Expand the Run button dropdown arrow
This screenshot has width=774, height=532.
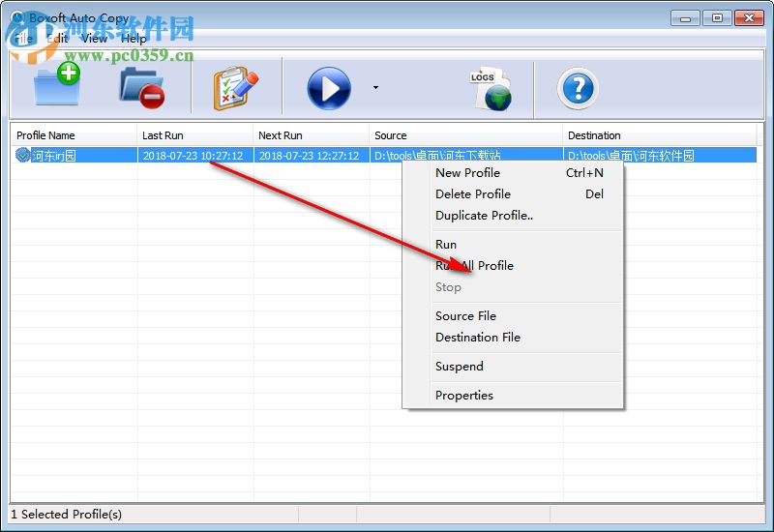point(375,88)
